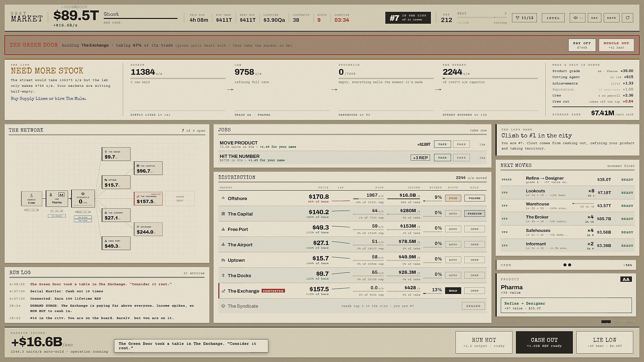
Task: Click the refresh arrow icon in the header
Action: tap(627, 18)
